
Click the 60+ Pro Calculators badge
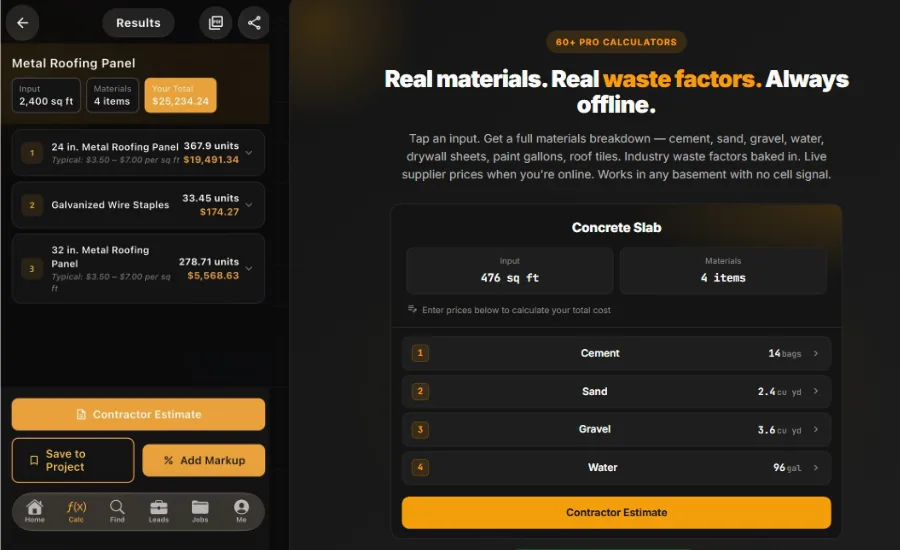616,42
